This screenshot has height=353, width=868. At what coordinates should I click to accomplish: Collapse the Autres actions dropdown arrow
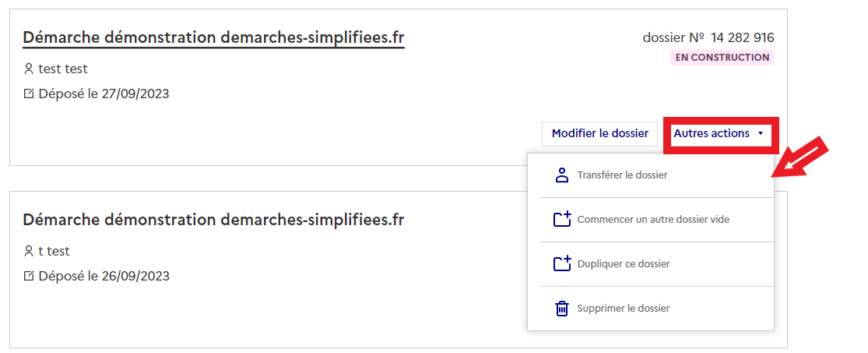pyautogui.click(x=761, y=134)
